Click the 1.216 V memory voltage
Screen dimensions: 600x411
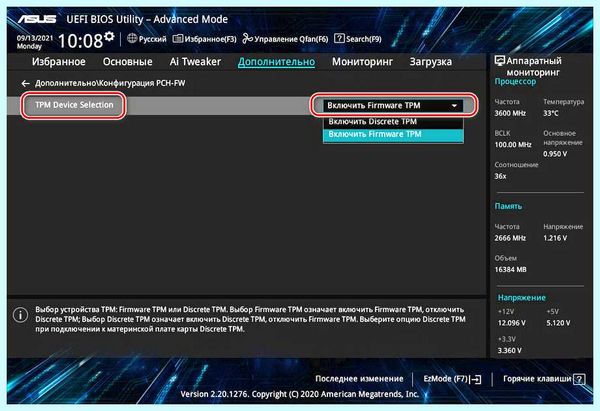coord(555,238)
